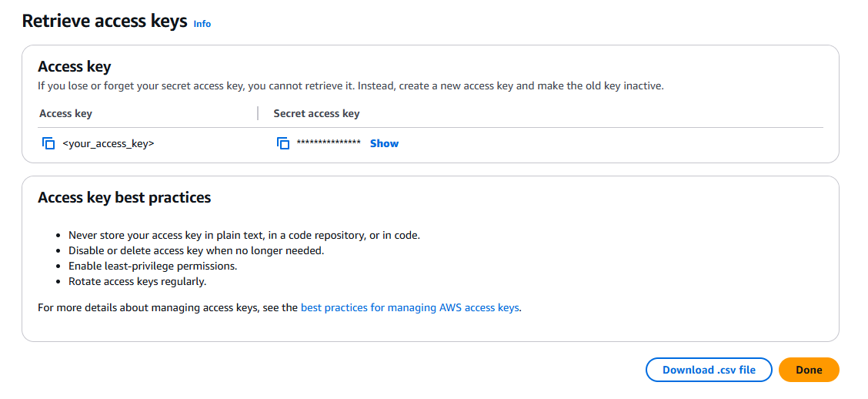
Task: Click the 'Access key best practices' heading
Action: (125, 197)
